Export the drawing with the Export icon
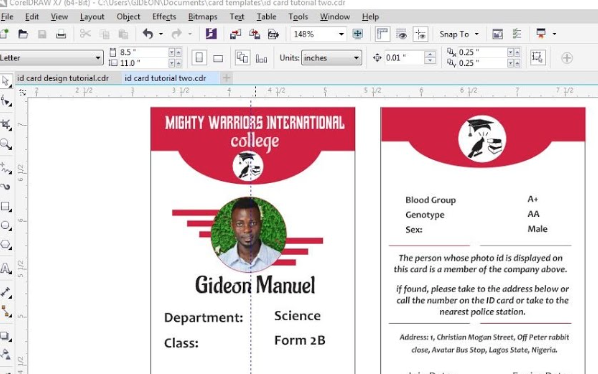This screenshot has width=598, height=374. point(254,34)
